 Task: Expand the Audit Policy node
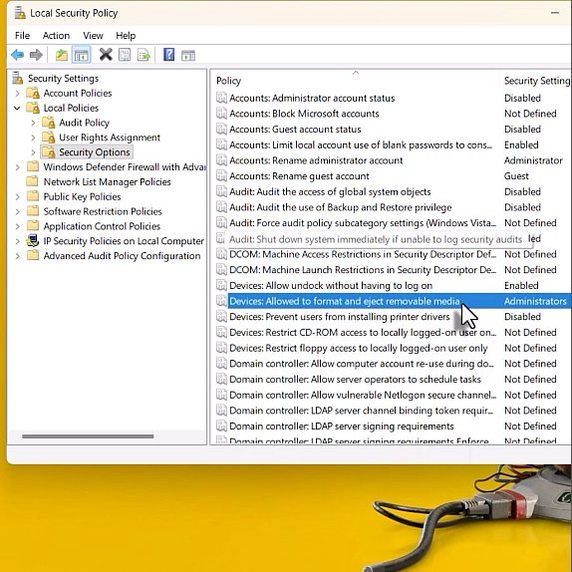(x=33, y=123)
